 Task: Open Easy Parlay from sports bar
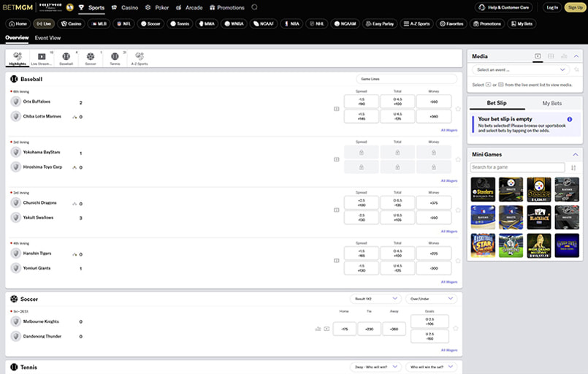click(x=380, y=23)
